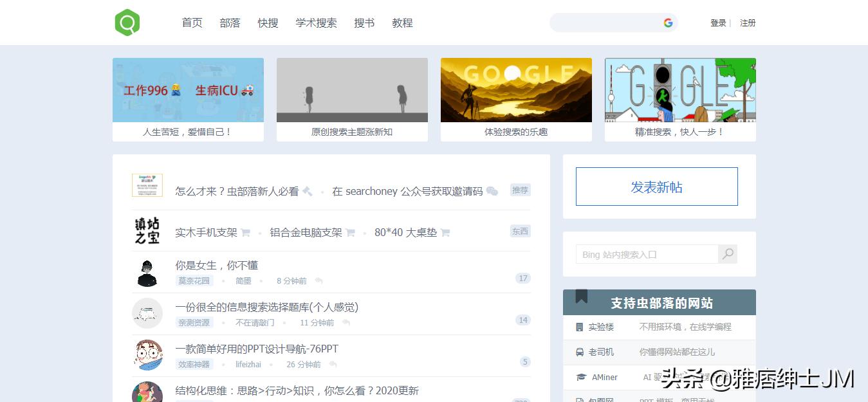Click bus icon beside 老司机
This screenshot has width=868, height=402.
click(578, 352)
